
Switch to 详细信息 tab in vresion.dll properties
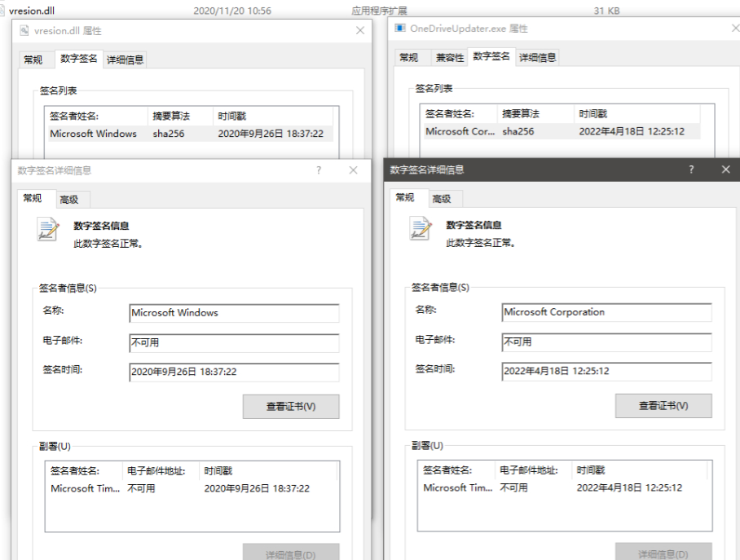click(125, 60)
